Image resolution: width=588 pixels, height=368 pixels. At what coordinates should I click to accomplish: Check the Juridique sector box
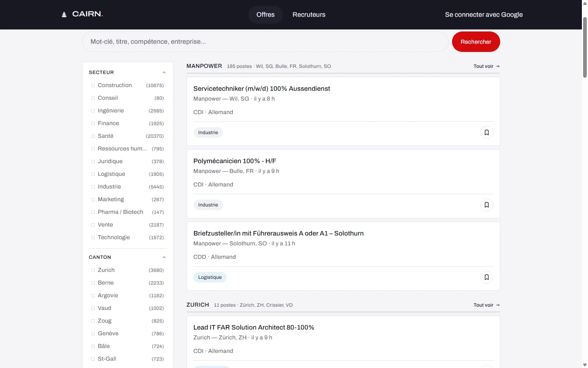click(93, 162)
